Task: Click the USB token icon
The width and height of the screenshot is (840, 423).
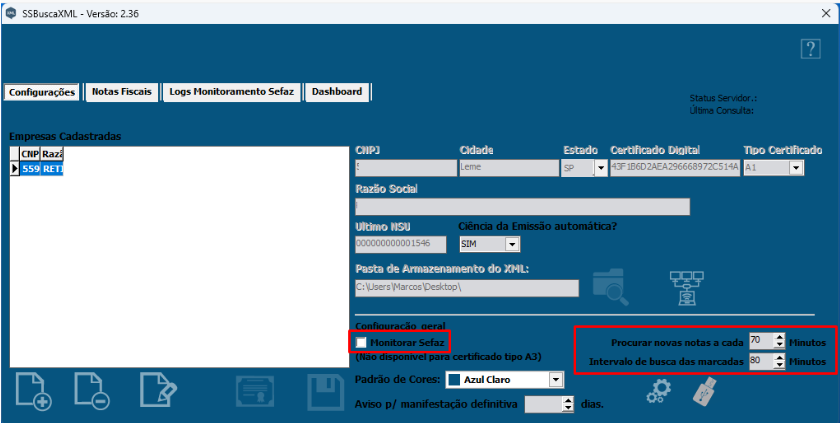Action: click(x=706, y=391)
